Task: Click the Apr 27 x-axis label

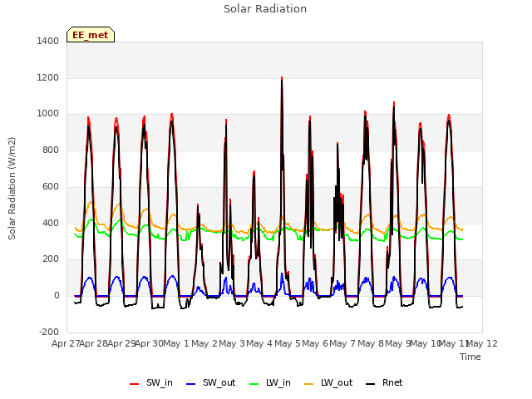Action: point(66,343)
